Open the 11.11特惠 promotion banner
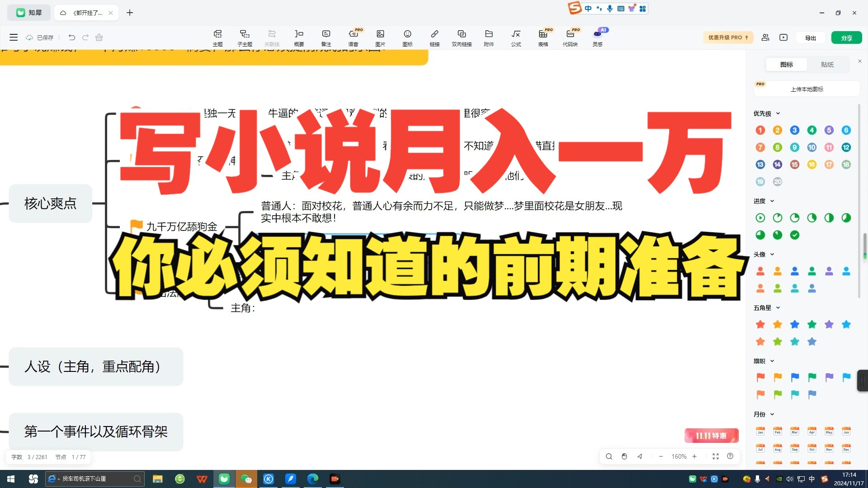 pos(711,436)
